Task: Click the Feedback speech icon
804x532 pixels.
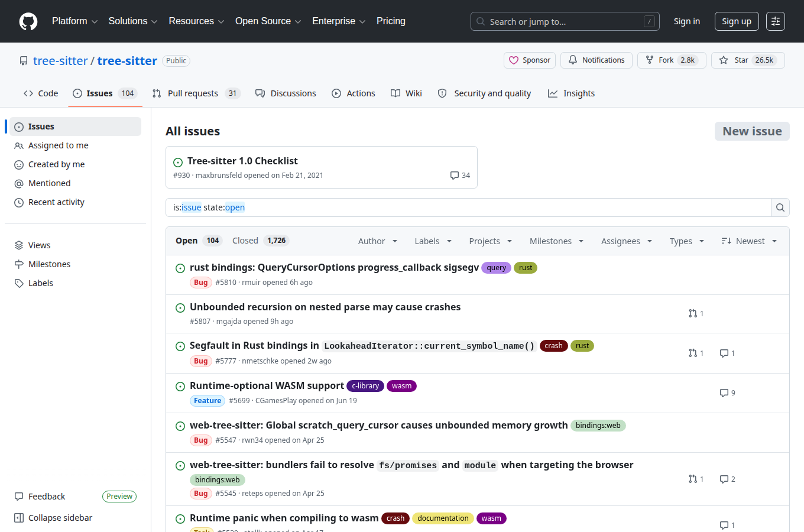Action: [19, 497]
